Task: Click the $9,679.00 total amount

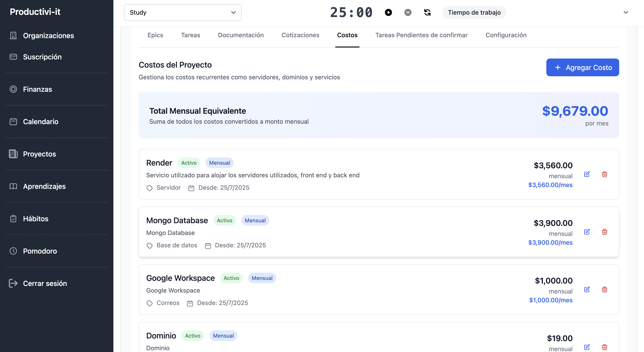Action: click(575, 111)
